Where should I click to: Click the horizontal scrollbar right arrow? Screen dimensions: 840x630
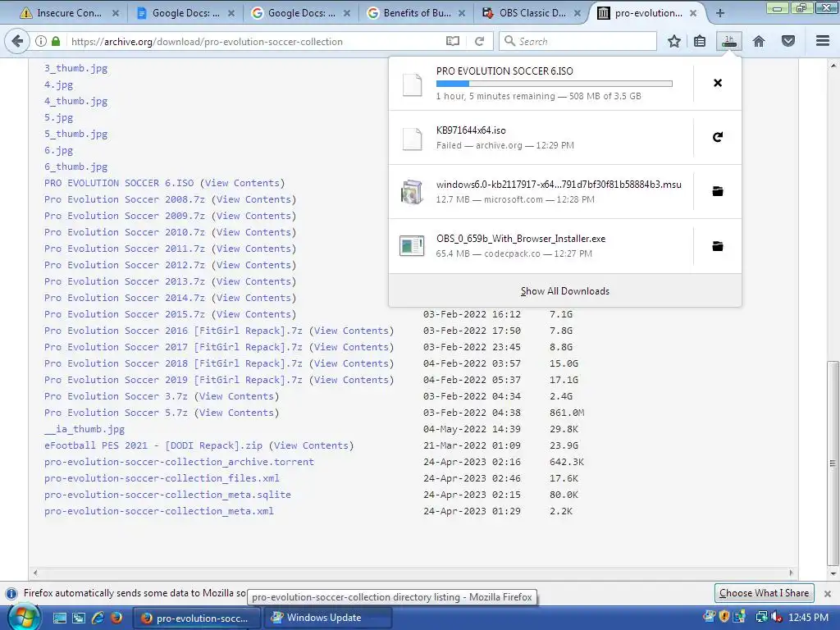point(791,573)
